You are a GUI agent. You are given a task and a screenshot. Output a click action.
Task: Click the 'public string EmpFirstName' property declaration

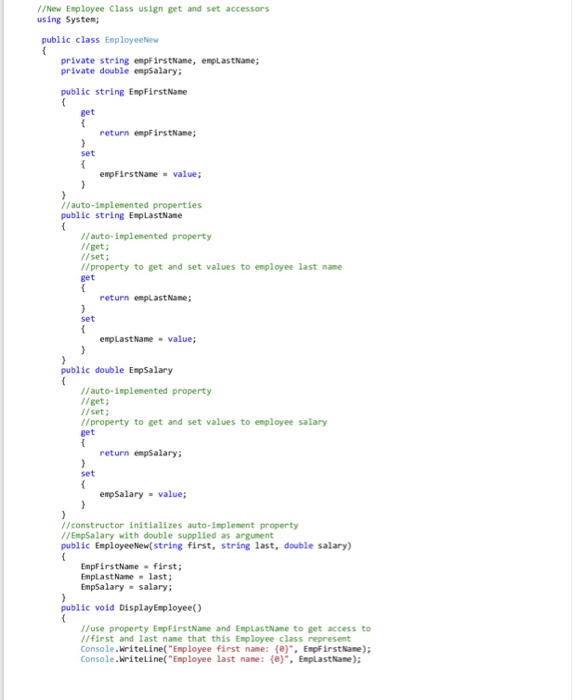(x=124, y=92)
